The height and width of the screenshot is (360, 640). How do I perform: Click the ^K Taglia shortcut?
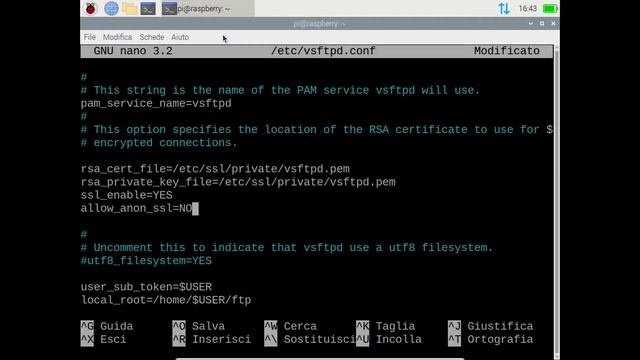point(386,326)
